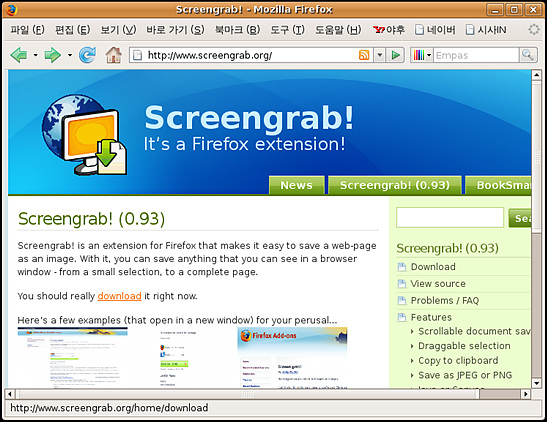This screenshot has height=422, width=547.
Task: Switch to Screengrab! (0.93) tab
Action: (395, 185)
